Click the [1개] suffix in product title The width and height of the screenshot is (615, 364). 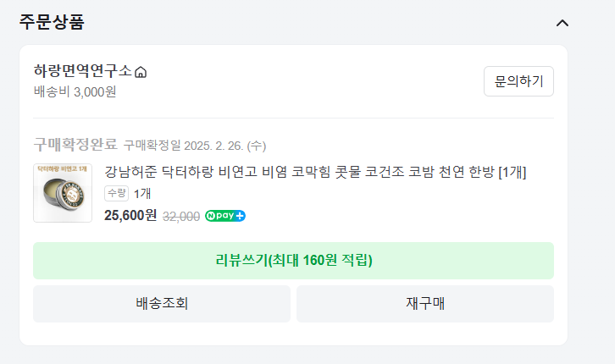click(x=512, y=172)
